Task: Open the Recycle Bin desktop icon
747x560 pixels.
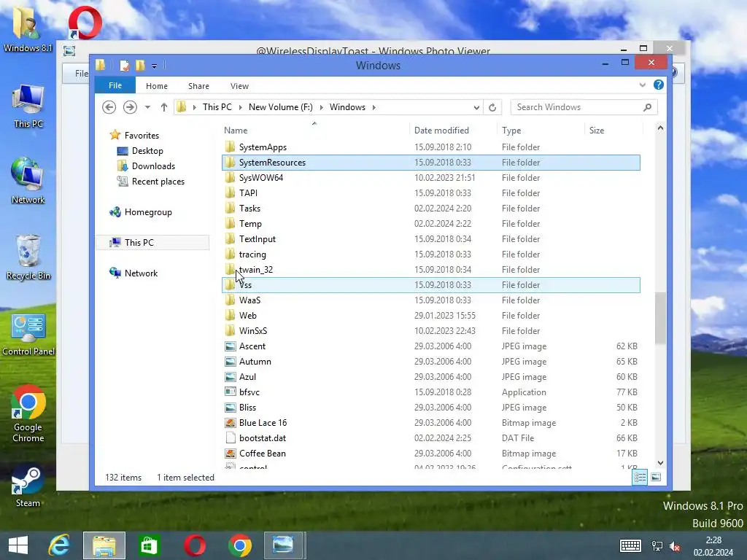Action: (28, 257)
